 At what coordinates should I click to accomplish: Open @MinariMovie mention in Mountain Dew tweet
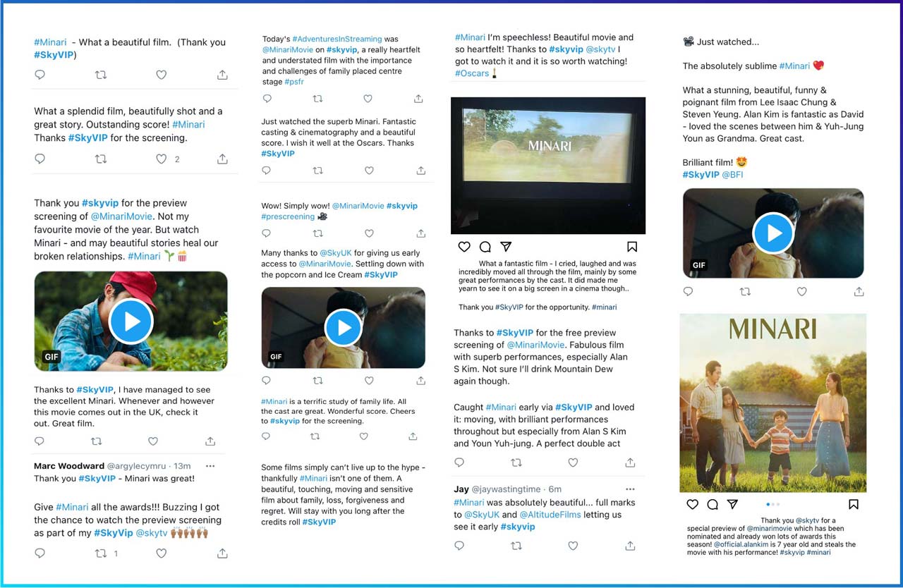(x=535, y=345)
